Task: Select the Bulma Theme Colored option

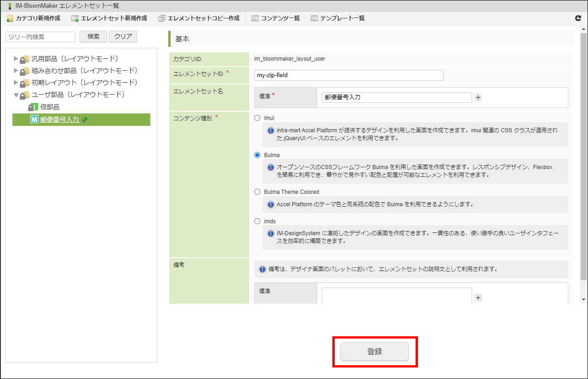Action: 257,192
